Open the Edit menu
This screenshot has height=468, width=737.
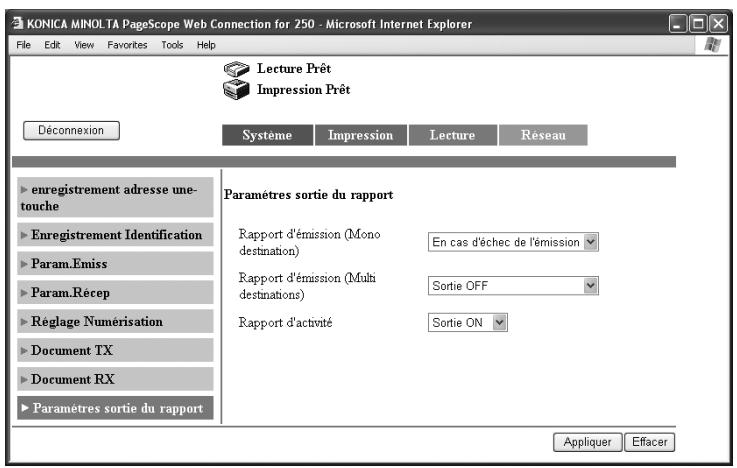coord(52,45)
